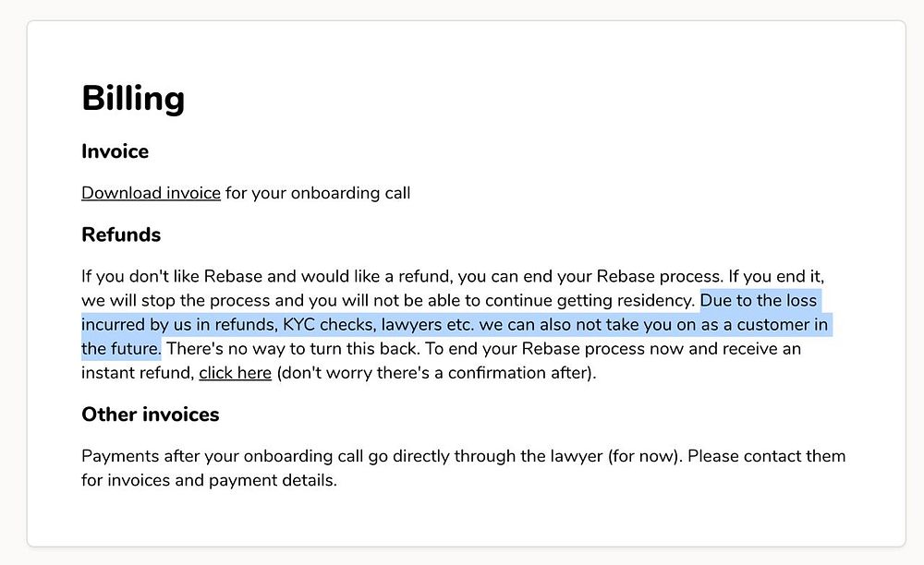
Task: Click the Other invoices section heading
Action: pos(150,415)
